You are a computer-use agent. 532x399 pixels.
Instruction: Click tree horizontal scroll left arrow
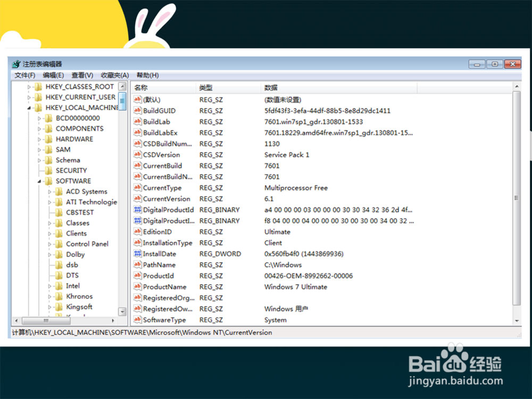[x=16, y=320]
